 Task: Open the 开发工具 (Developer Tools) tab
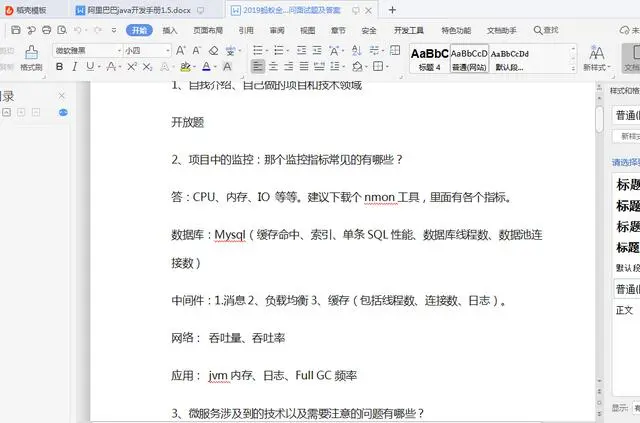point(409,30)
